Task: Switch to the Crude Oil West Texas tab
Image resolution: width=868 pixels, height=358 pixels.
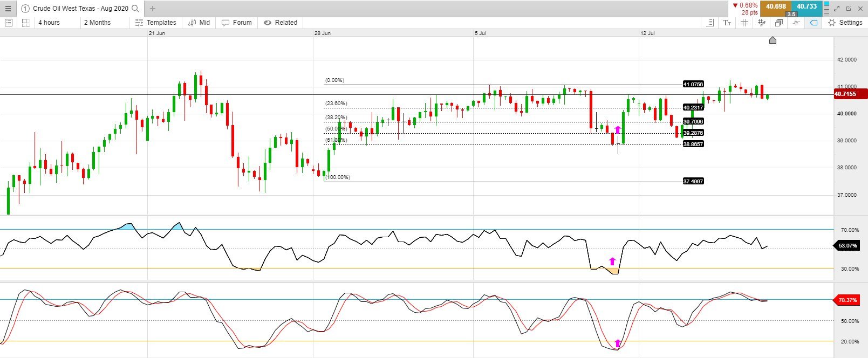Action: (x=80, y=9)
